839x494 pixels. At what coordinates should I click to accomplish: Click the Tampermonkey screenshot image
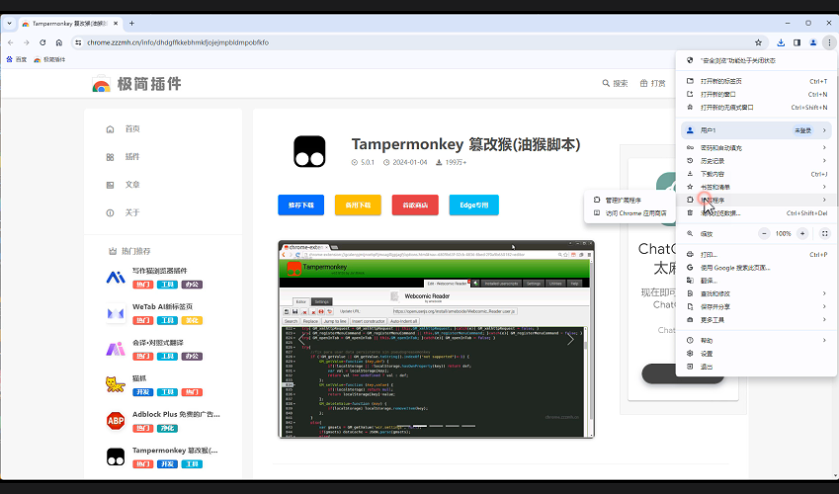(436, 339)
